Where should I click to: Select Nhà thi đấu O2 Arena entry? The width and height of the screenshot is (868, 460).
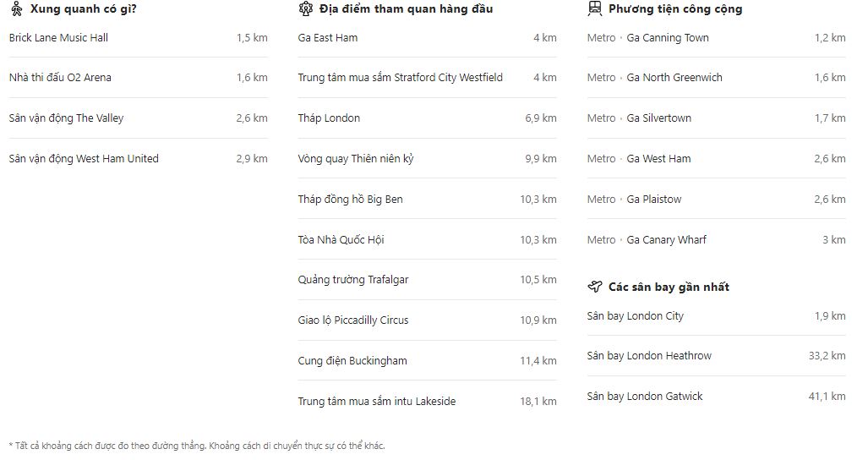pyautogui.click(x=139, y=78)
